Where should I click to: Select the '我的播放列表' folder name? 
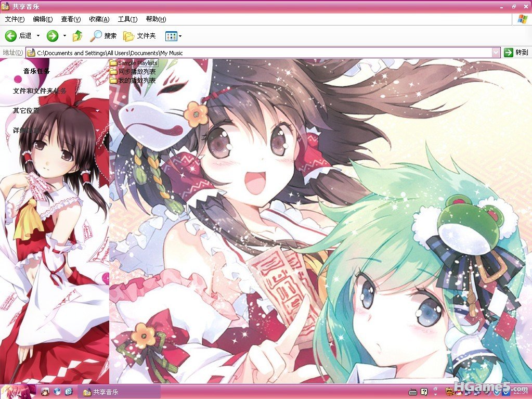(x=137, y=81)
